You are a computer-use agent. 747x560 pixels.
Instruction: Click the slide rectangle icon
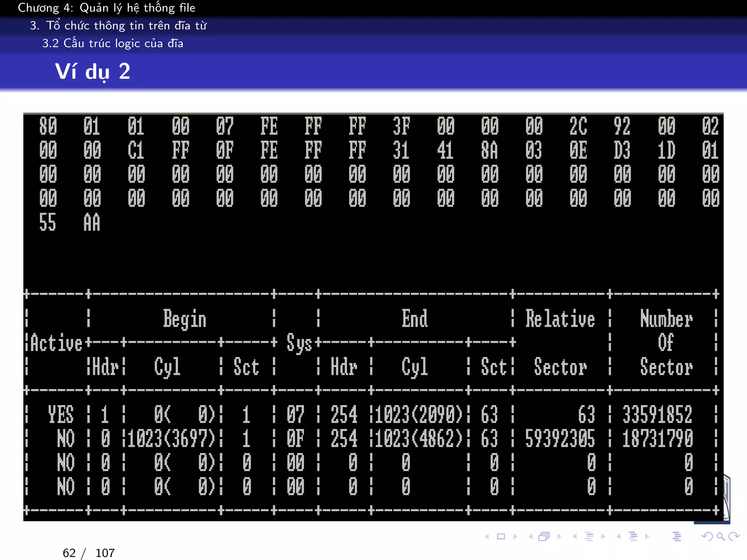click(501, 536)
